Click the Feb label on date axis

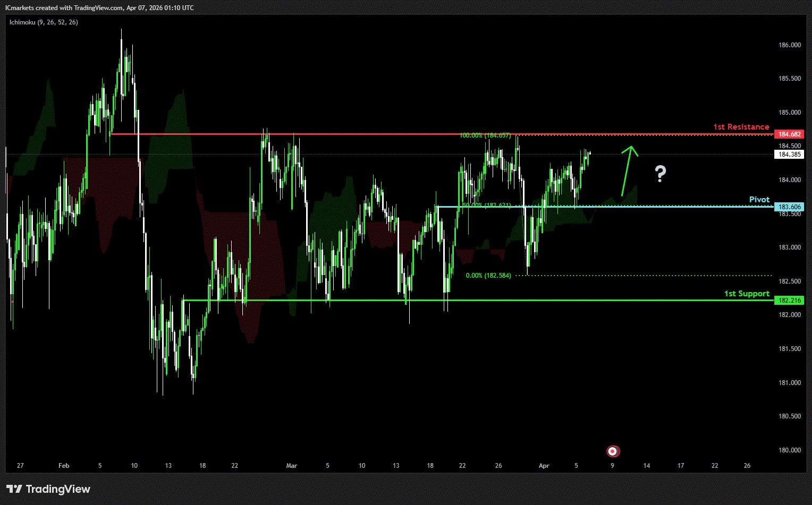coord(64,466)
